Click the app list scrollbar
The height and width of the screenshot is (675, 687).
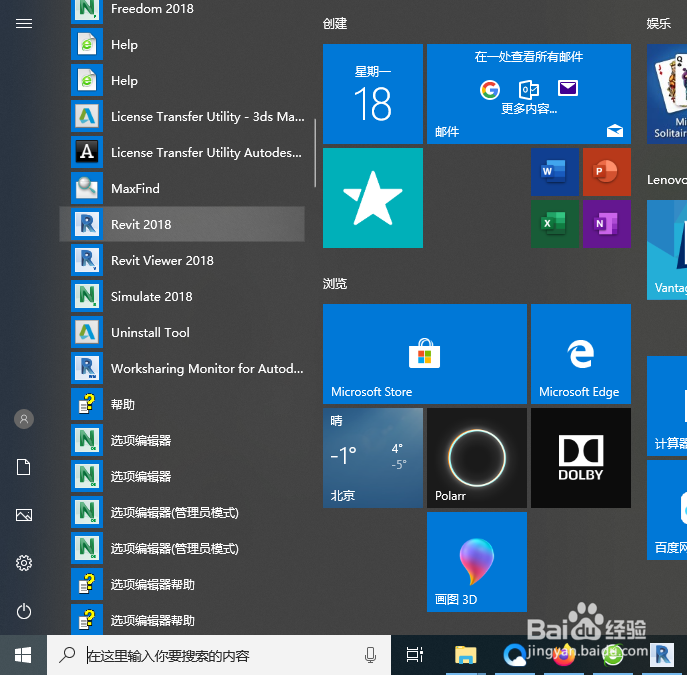(x=315, y=153)
